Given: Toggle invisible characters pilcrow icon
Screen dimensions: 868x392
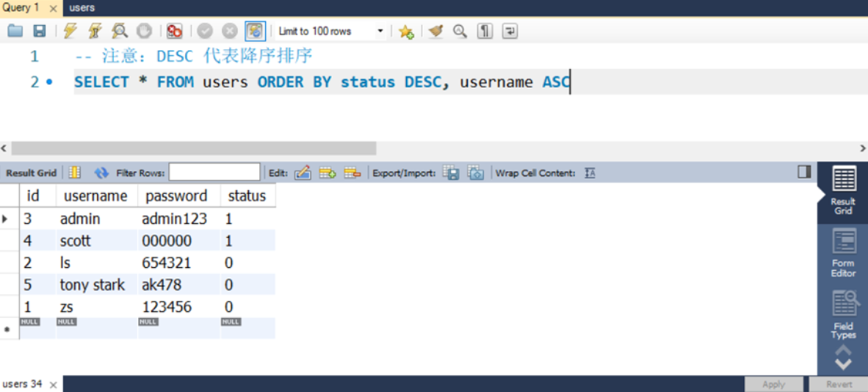Looking at the screenshot, I should click(x=485, y=31).
